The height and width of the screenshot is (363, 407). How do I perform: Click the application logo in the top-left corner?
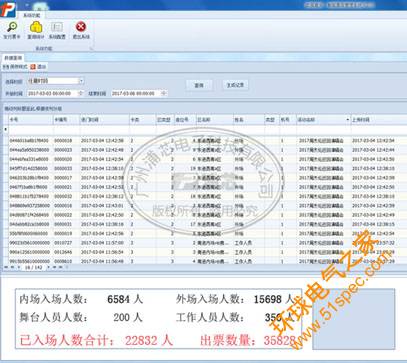[x=7, y=9]
